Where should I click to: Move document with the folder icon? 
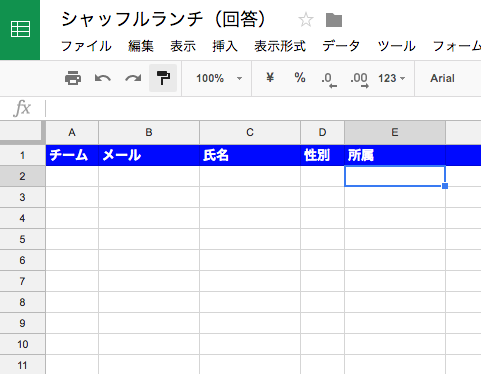point(334,20)
